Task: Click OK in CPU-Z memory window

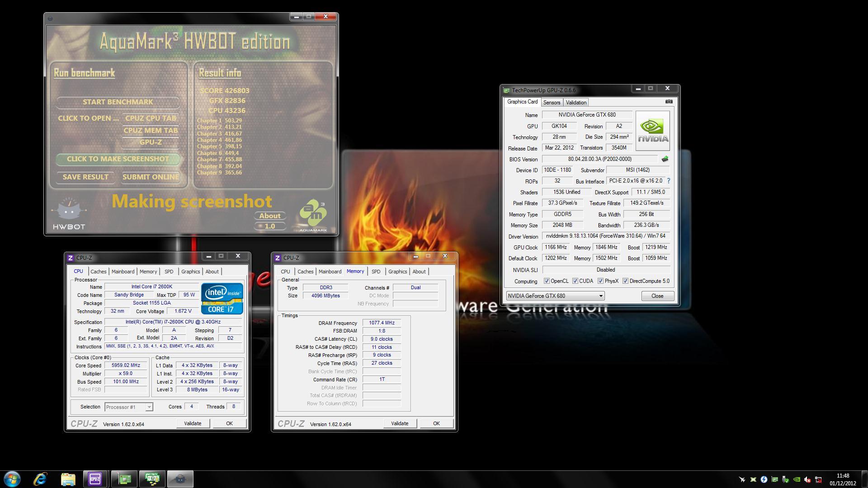Action: point(436,424)
